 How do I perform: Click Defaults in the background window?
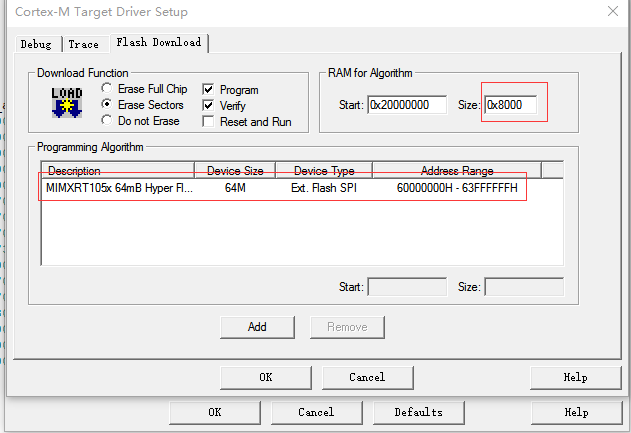[x=419, y=412]
